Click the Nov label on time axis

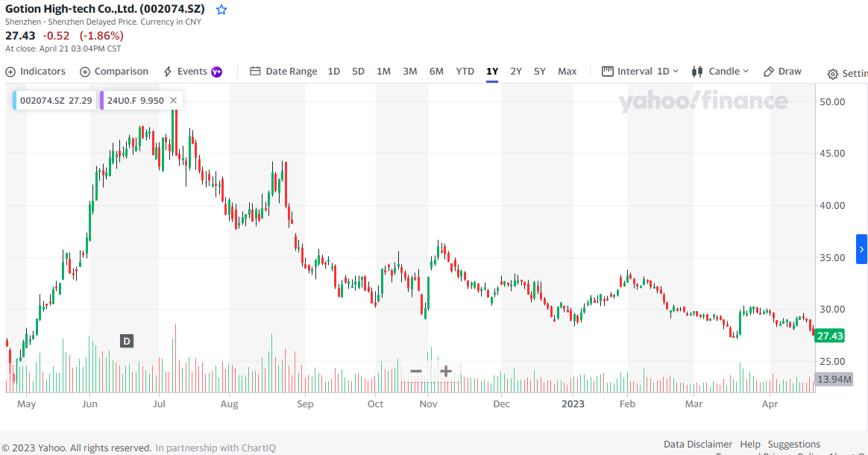click(428, 404)
